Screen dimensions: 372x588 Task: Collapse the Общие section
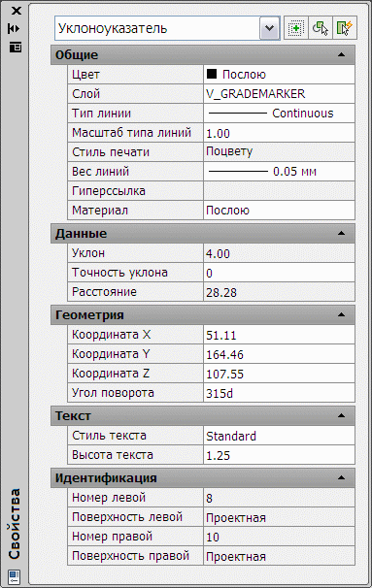341,54
